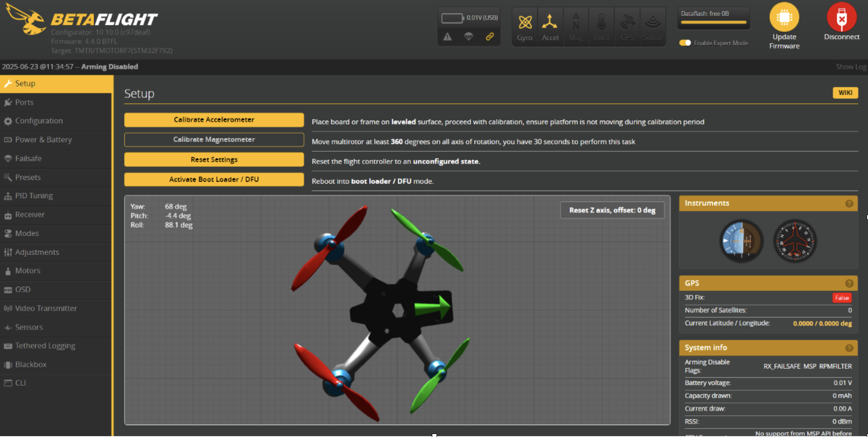Image resolution: width=868 pixels, height=437 pixels.
Task: Select the Motors tab
Action: click(56, 271)
